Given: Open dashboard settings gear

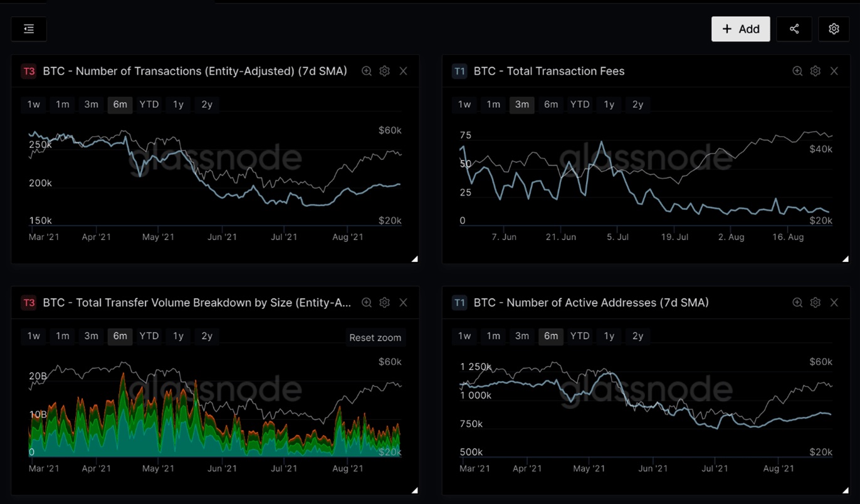Looking at the screenshot, I should tap(834, 29).
